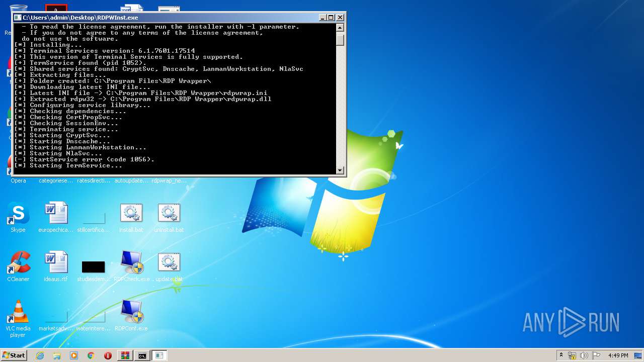Click the 'Folder created' console line

[112, 81]
